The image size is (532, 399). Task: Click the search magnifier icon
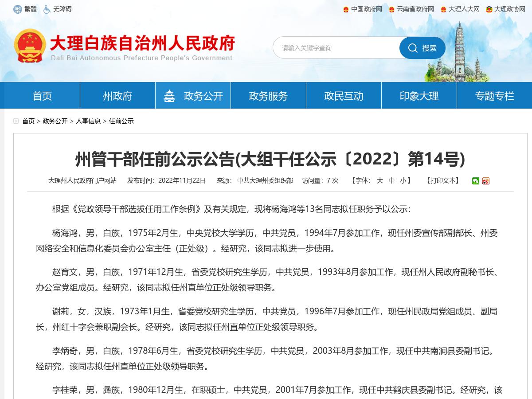[x=413, y=48]
